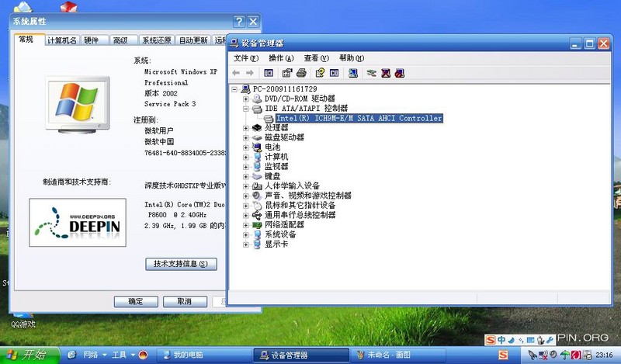
Task: Switch to the 计算机名 tab in 系统属性
Action: tap(62, 40)
